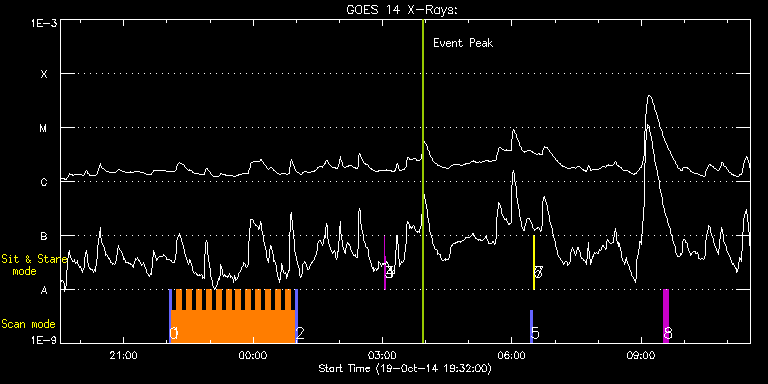This screenshot has height=384, width=768.
Task: Click the Sit & Stare mode label
Action: pyautogui.click(x=34, y=265)
